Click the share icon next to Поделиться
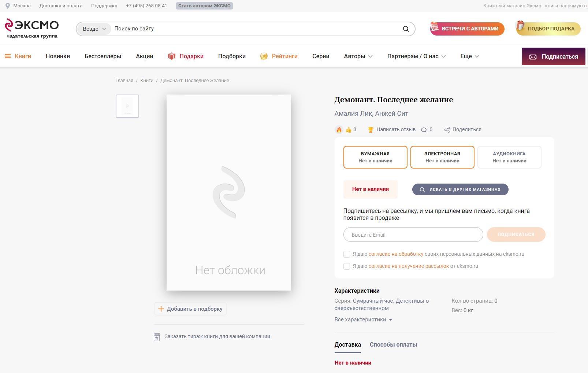This screenshot has width=588, height=373. [447, 130]
